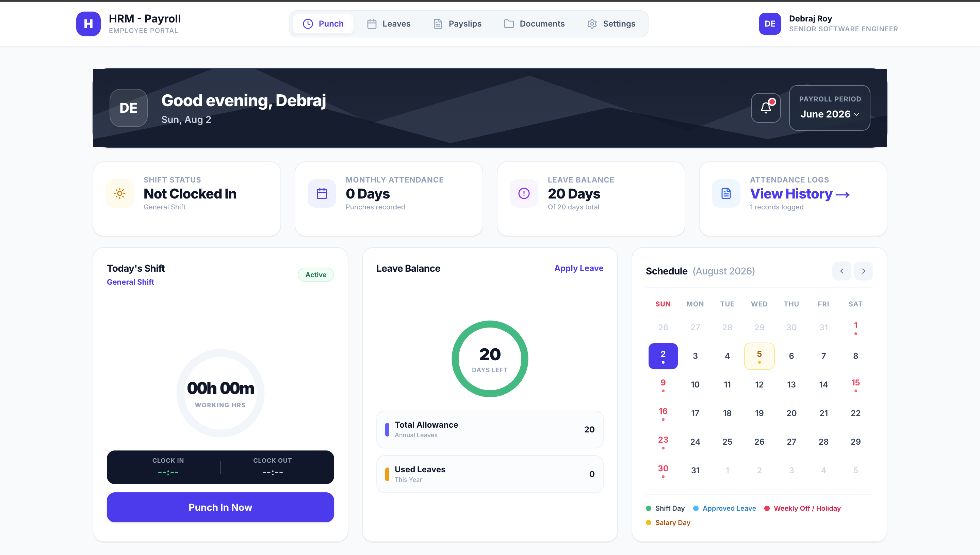Viewport: 980px width, 555px height.
Task: Open View History attendance logs
Action: [x=800, y=194]
